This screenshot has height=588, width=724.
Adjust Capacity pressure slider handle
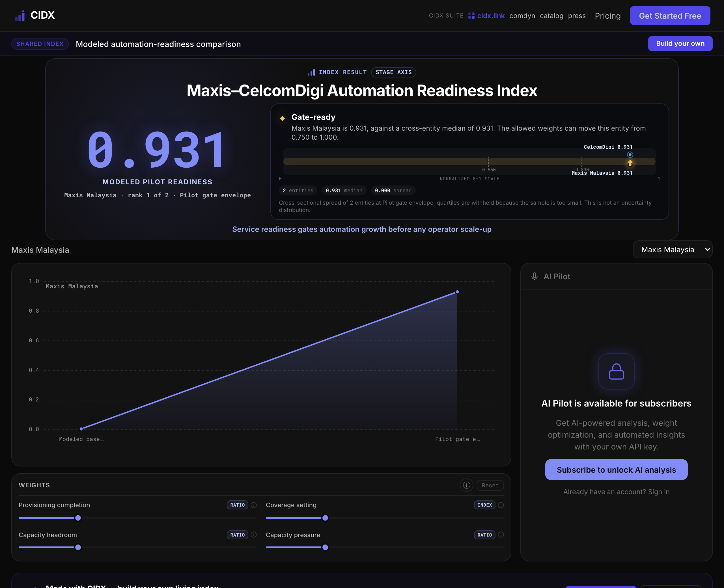pos(325,547)
